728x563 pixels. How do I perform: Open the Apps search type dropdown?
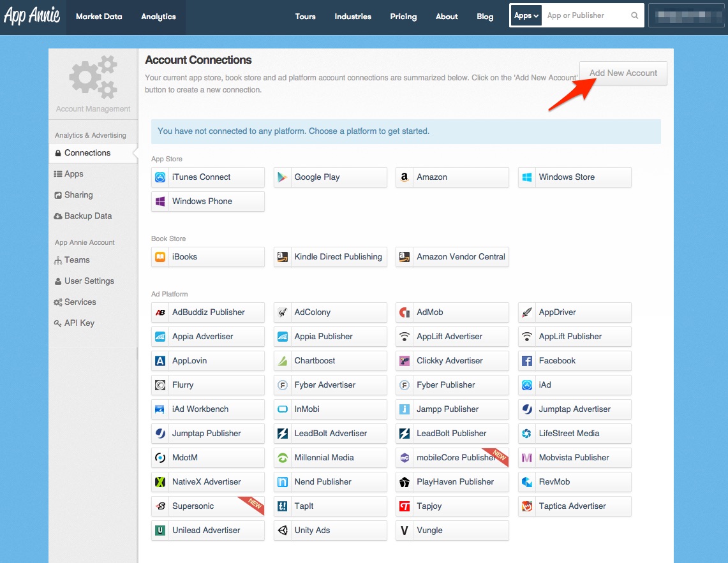coord(527,16)
